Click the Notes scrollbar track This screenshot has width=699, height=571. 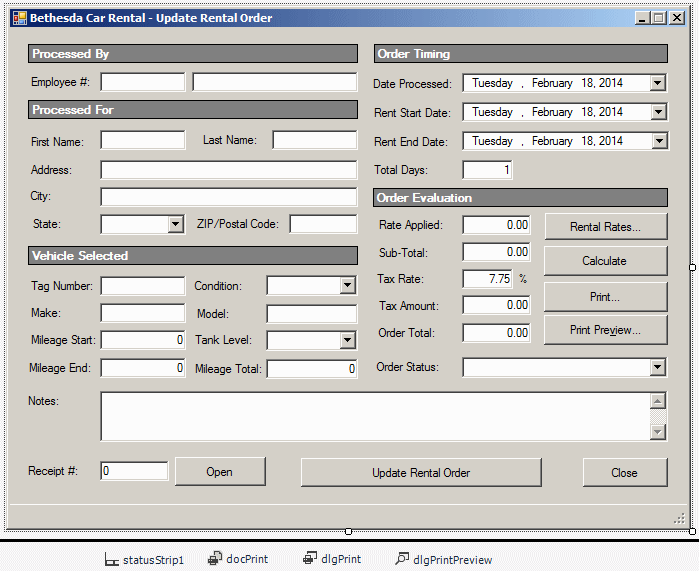pyautogui.click(x=658, y=417)
